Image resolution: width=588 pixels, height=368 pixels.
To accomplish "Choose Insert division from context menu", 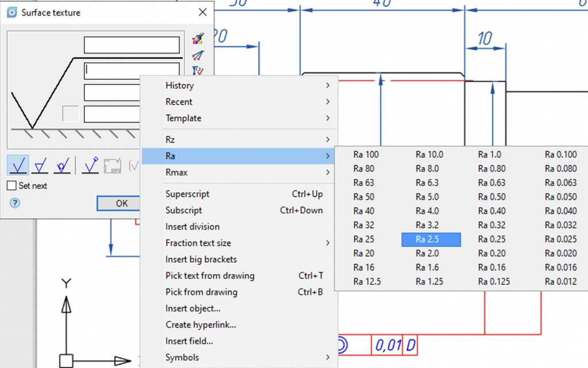I will [192, 227].
